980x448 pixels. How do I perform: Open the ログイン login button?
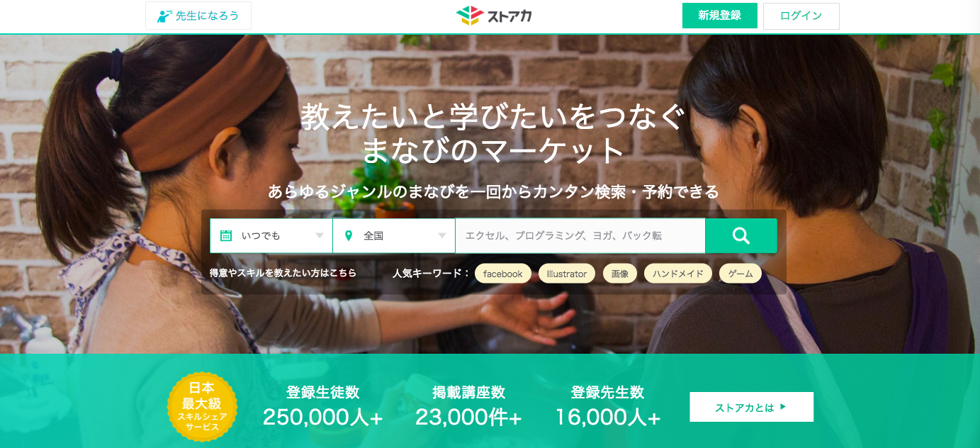(x=801, y=16)
